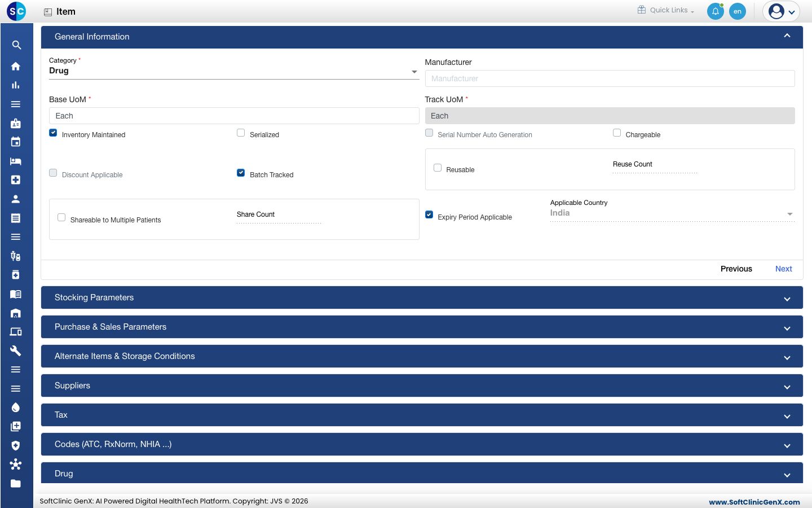This screenshot has height=508, width=812.
Task: Expand the Stocking Parameters section
Action: pyautogui.click(x=422, y=297)
